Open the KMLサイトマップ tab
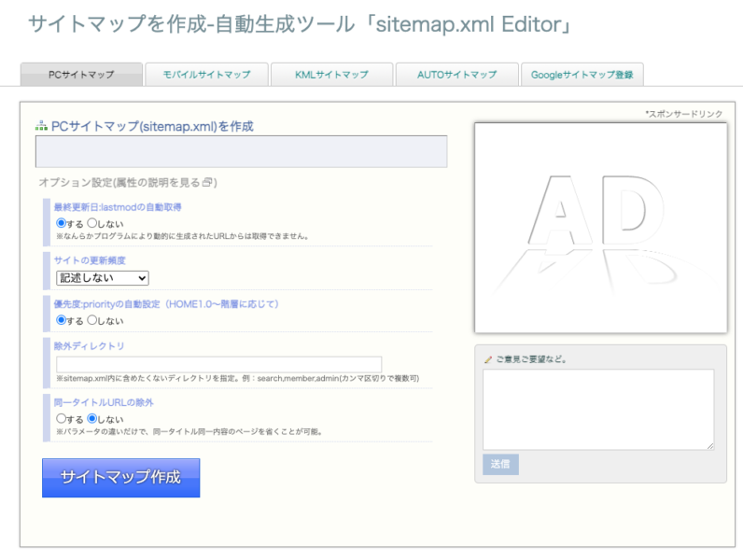743x560 pixels. click(331, 75)
